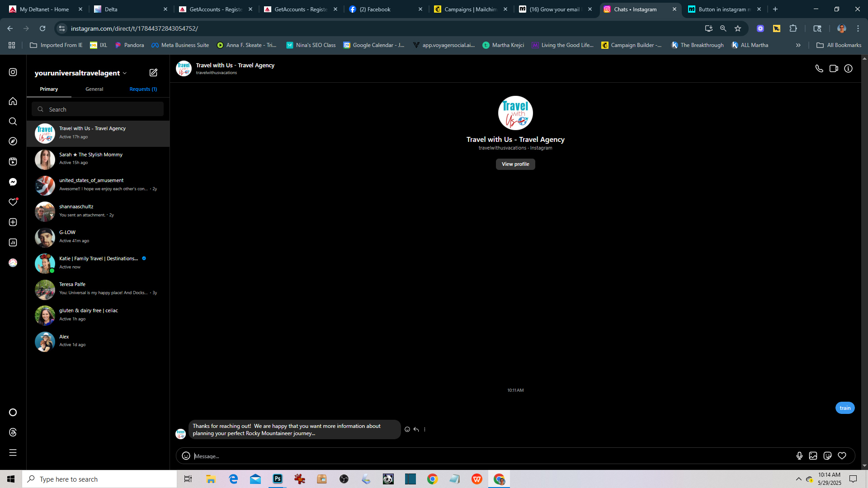Choose a GIF or sticker icon
The width and height of the screenshot is (868, 488).
(x=827, y=456)
